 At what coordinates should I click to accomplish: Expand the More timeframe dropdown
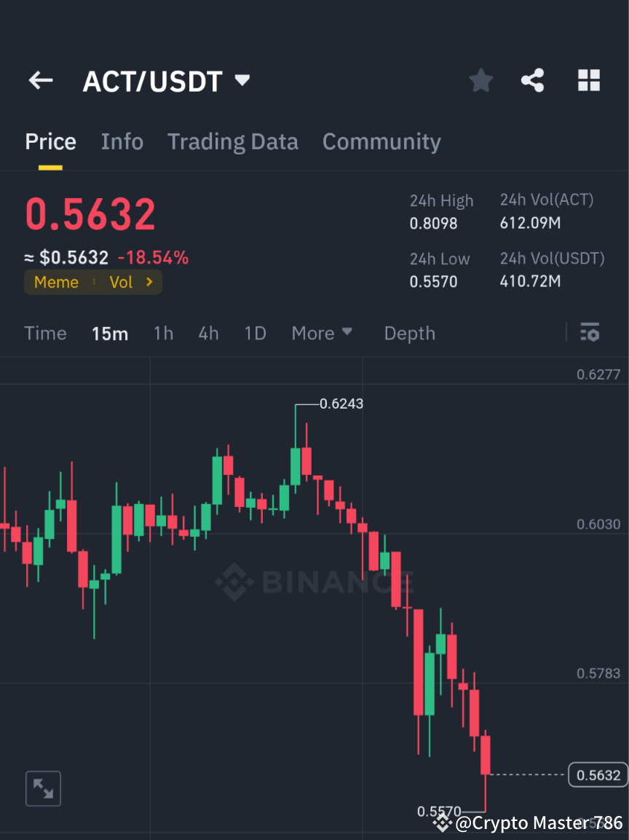pyautogui.click(x=322, y=333)
